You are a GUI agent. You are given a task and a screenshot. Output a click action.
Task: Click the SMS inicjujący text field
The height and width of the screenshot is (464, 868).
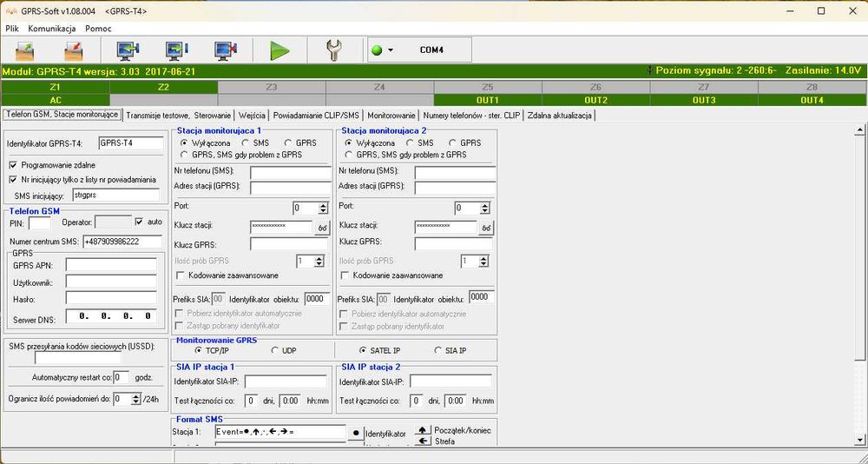115,196
